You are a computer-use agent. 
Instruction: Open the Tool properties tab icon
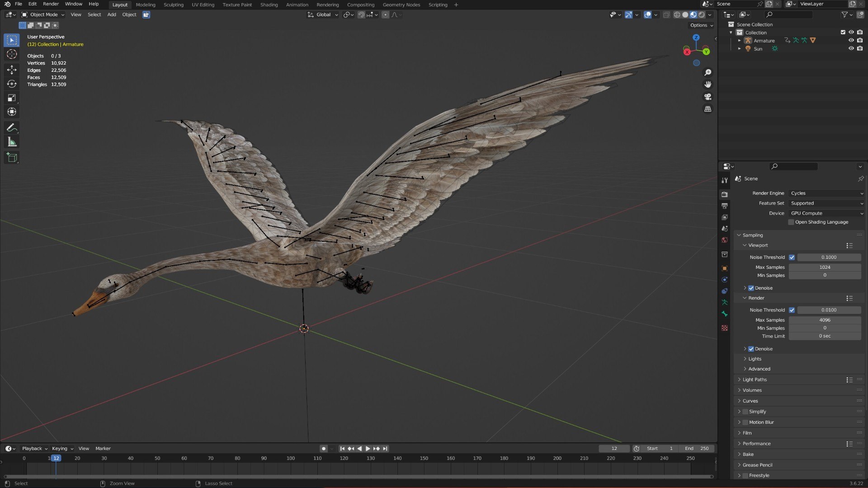725,180
